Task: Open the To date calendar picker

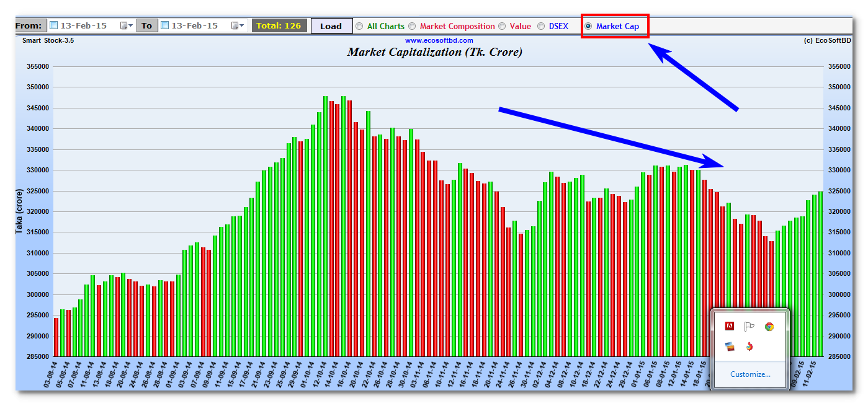Action: point(237,26)
